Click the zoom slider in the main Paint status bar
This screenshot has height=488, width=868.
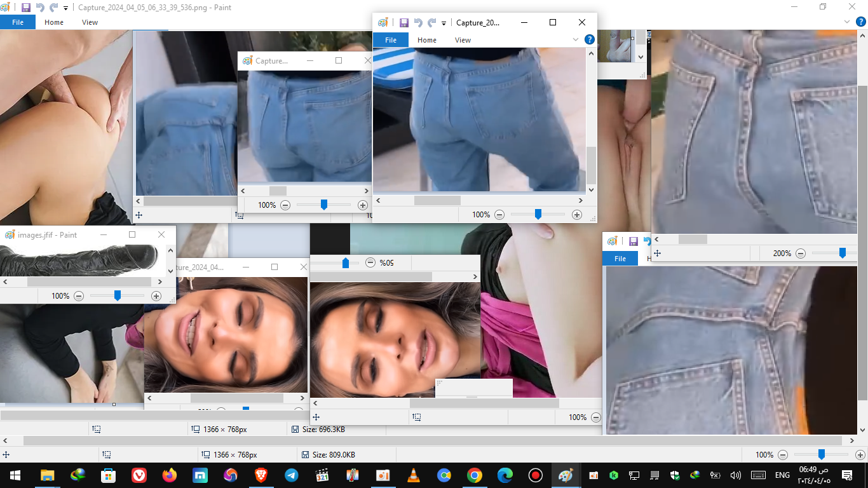point(821,454)
